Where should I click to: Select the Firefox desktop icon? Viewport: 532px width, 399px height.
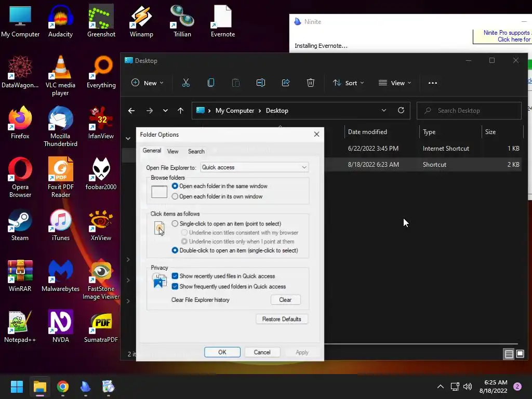click(20, 123)
